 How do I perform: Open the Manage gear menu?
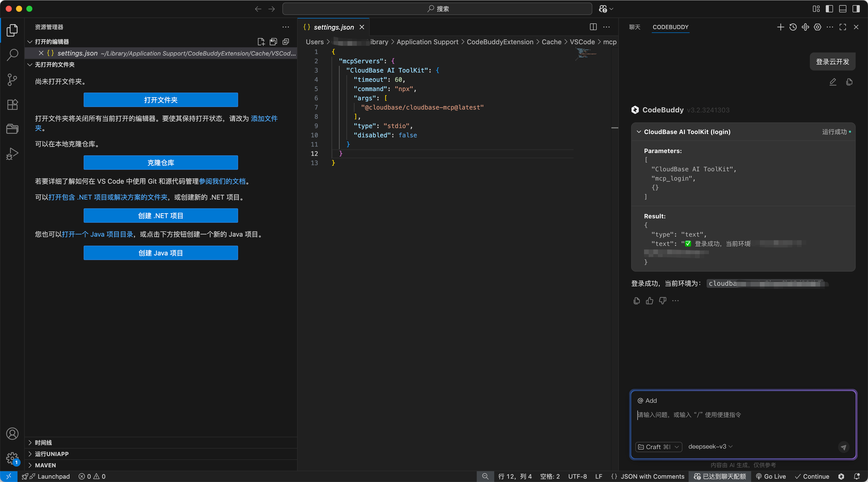click(12, 458)
